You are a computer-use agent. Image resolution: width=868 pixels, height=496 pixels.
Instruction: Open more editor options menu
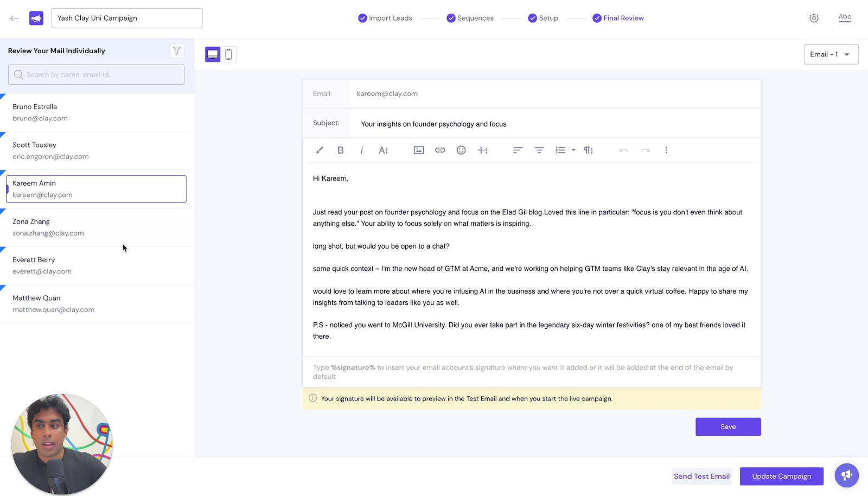[x=666, y=150]
